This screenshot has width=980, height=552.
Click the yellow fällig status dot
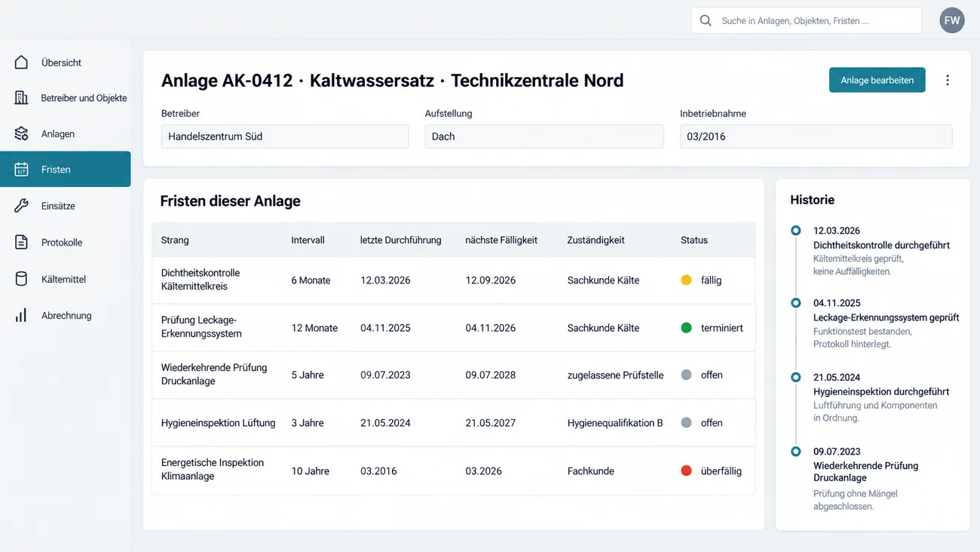686,280
